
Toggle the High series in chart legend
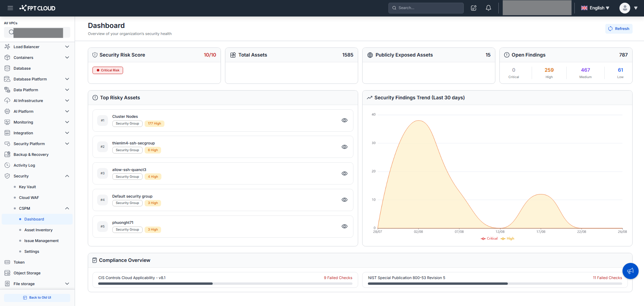[x=507, y=238]
